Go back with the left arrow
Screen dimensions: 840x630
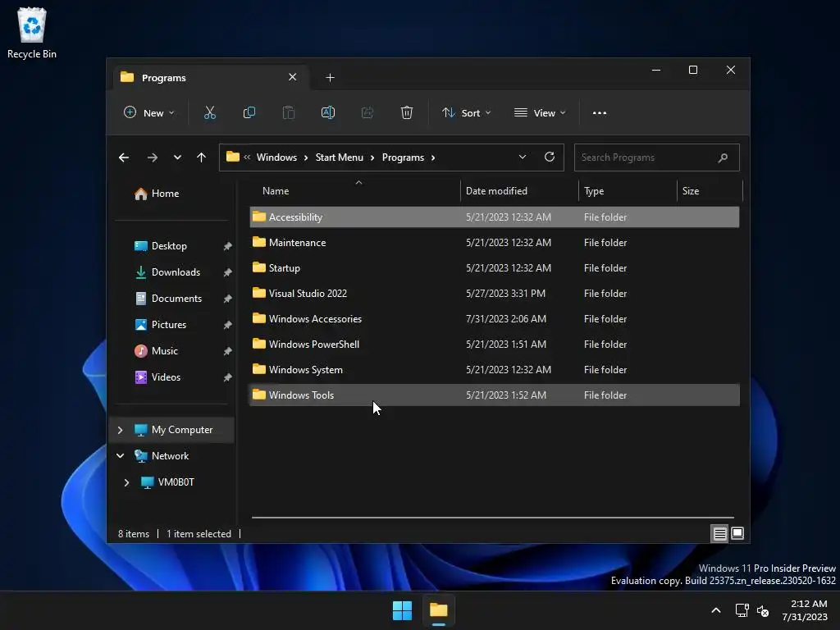coord(124,157)
